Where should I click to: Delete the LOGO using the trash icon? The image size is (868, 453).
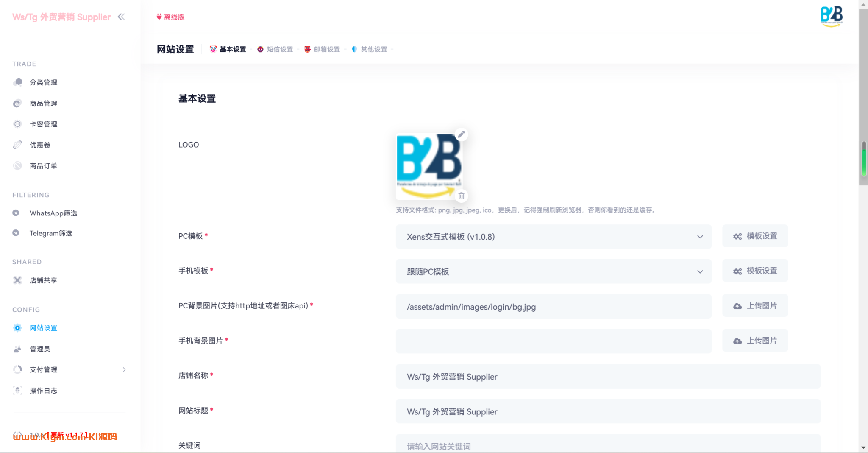[x=461, y=196]
